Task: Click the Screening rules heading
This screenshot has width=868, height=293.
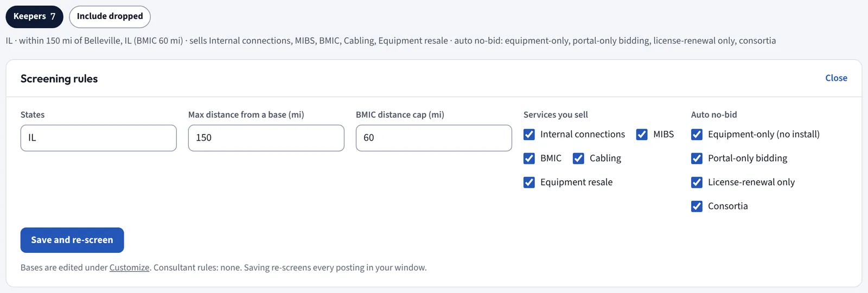Action: [59, 79]
